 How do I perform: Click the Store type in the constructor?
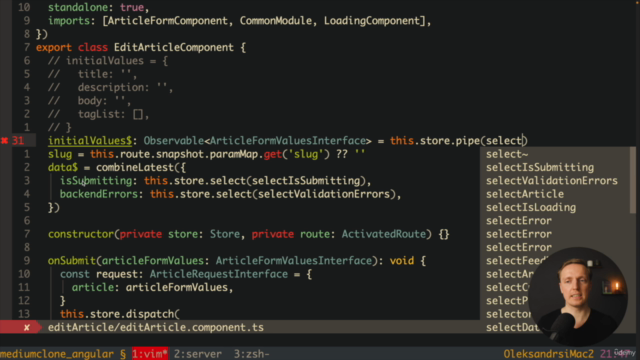point(225,234)
